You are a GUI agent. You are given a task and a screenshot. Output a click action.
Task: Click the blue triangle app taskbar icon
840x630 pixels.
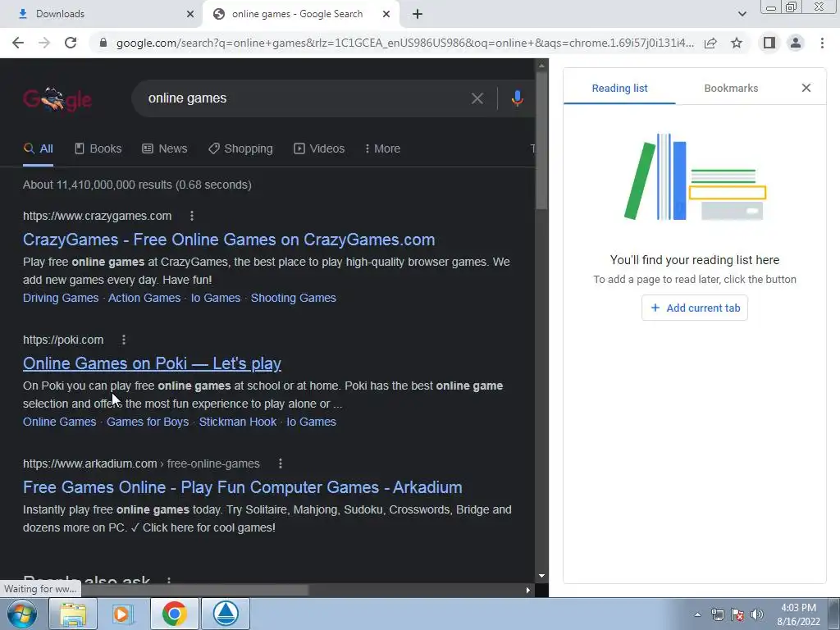point(226,614)
